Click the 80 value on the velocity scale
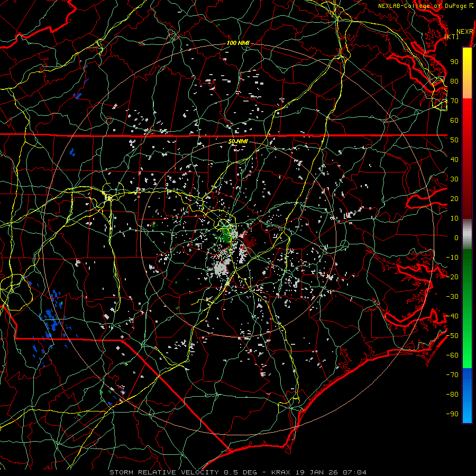 pyautogui.click(x=454, y=81)
